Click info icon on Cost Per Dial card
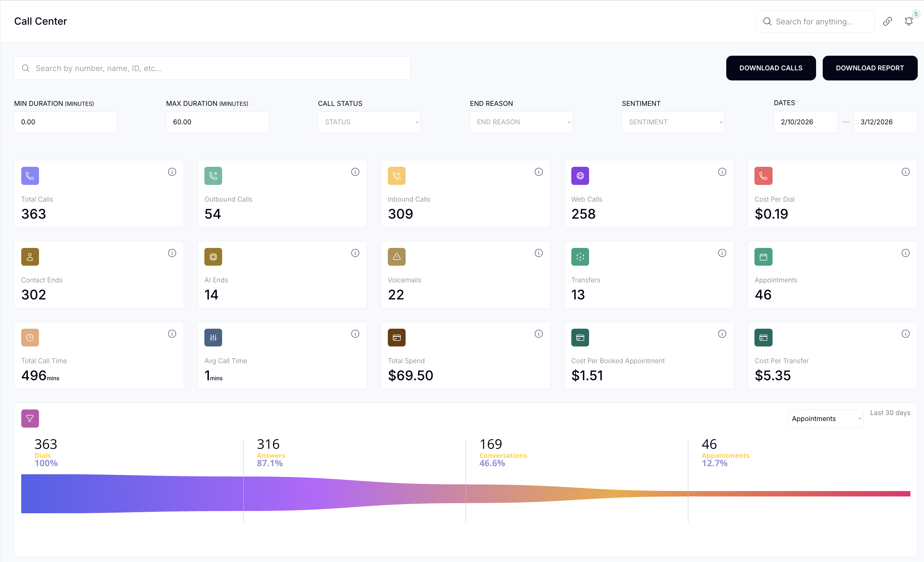Viewport: 924px width, 562px height. click(905, 172)
